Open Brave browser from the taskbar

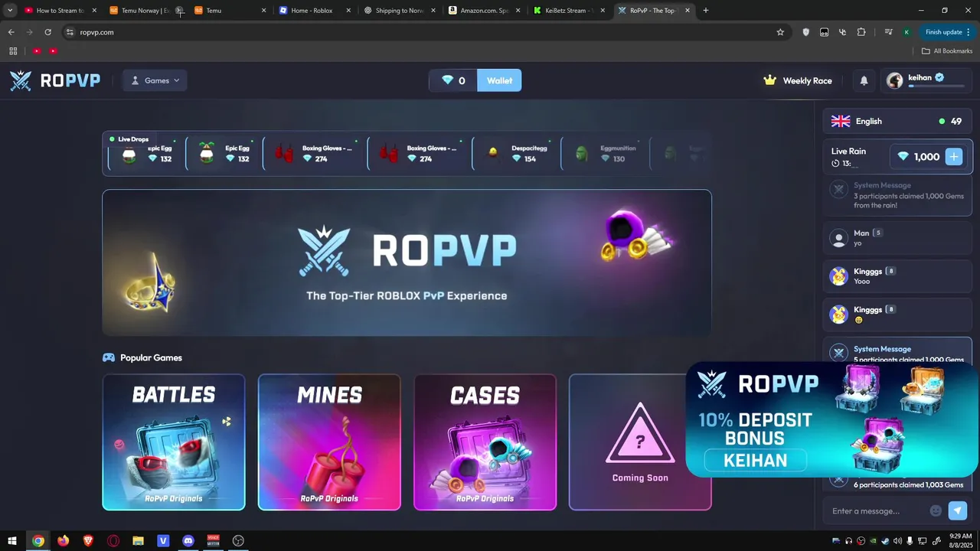[88, 541]
